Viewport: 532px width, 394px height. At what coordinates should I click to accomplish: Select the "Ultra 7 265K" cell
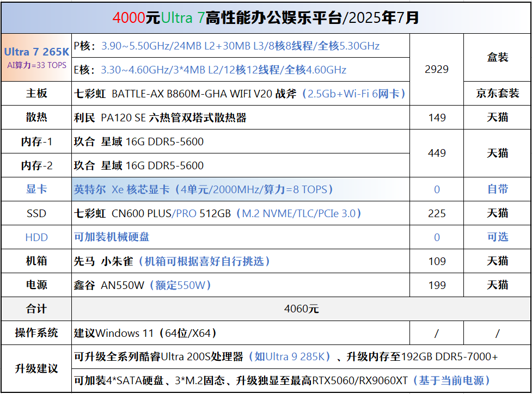36,57
